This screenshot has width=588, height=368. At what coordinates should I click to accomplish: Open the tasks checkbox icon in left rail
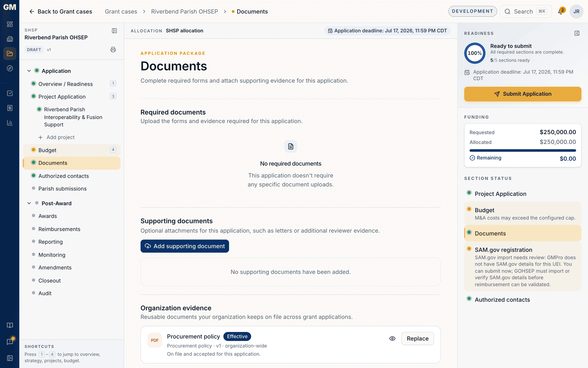[10, 93]
